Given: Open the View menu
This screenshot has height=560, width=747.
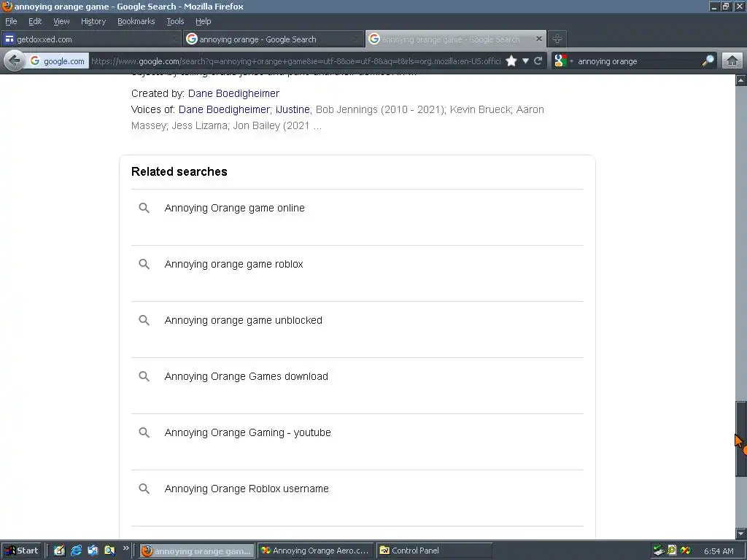Looking at the screenshot, I should 61,21.
